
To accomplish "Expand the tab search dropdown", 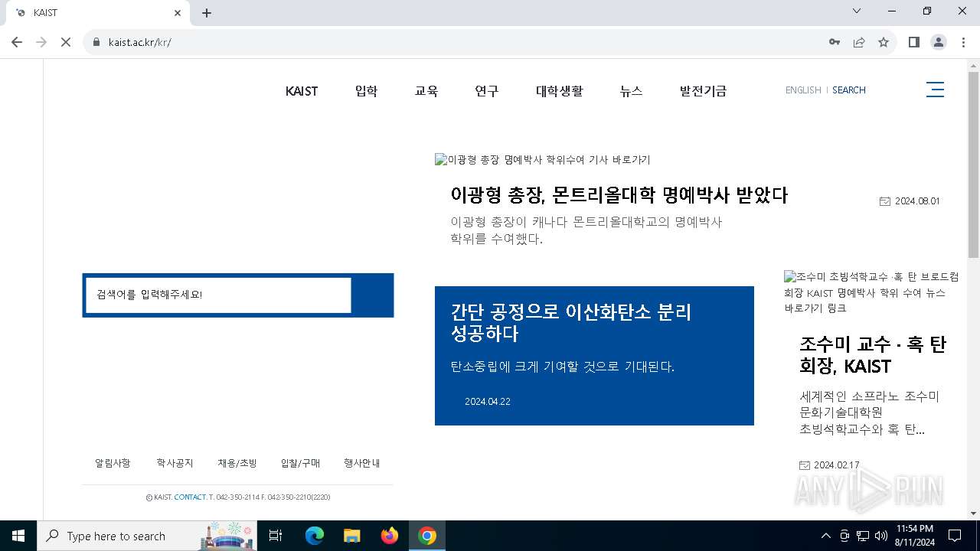I will click(x=857, y=11).
